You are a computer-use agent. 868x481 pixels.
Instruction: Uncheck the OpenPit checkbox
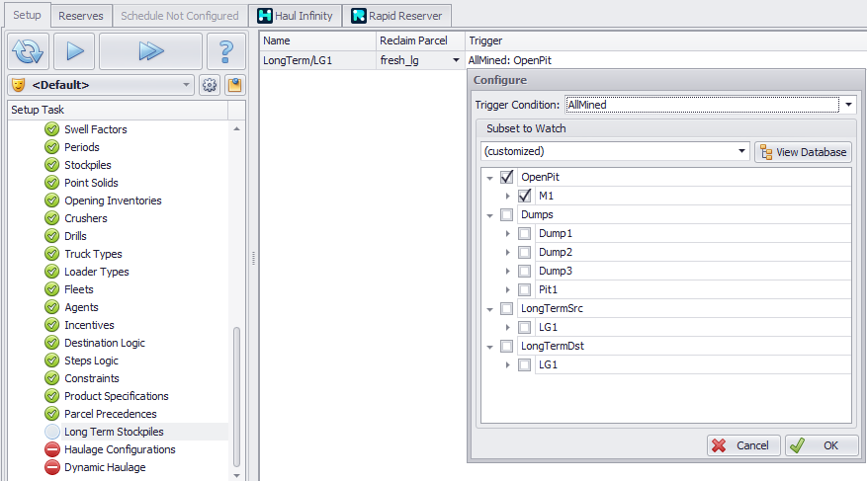pos(507,177)
